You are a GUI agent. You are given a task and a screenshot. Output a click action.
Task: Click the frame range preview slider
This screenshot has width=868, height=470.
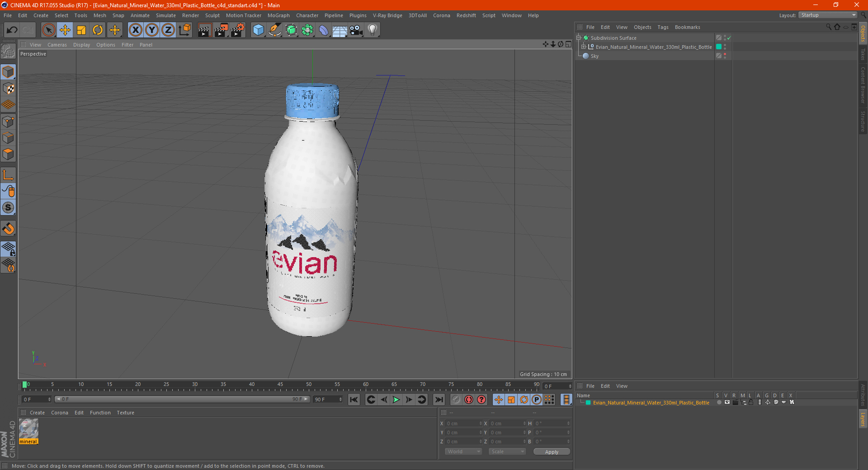click(x=182, y=399)
